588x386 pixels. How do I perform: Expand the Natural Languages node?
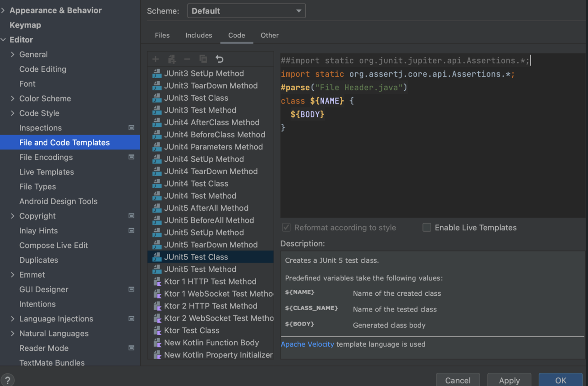[x=13, y=334]
